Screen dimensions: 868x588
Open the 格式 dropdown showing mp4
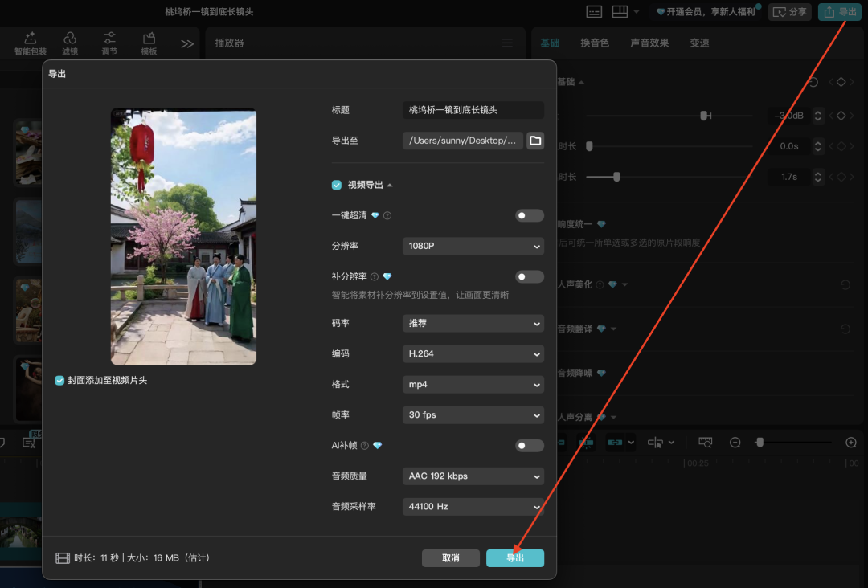(x=473, y=384)
